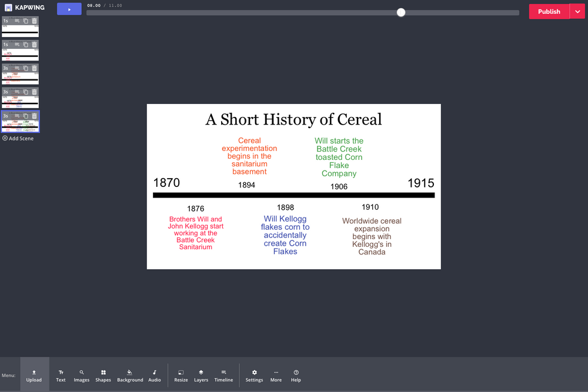Screen dimensions: 588x392
Task: Open the Shapes tool
Action: [x=103, y=374]
